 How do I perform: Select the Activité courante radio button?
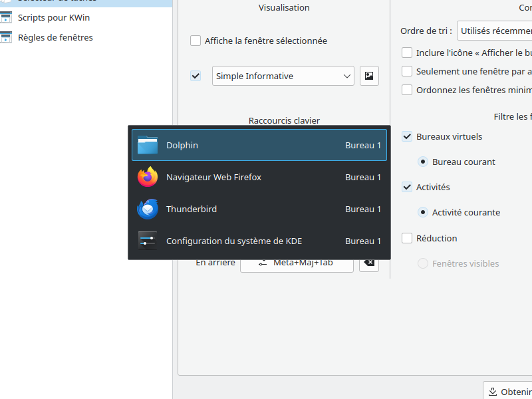coord(423,212)
